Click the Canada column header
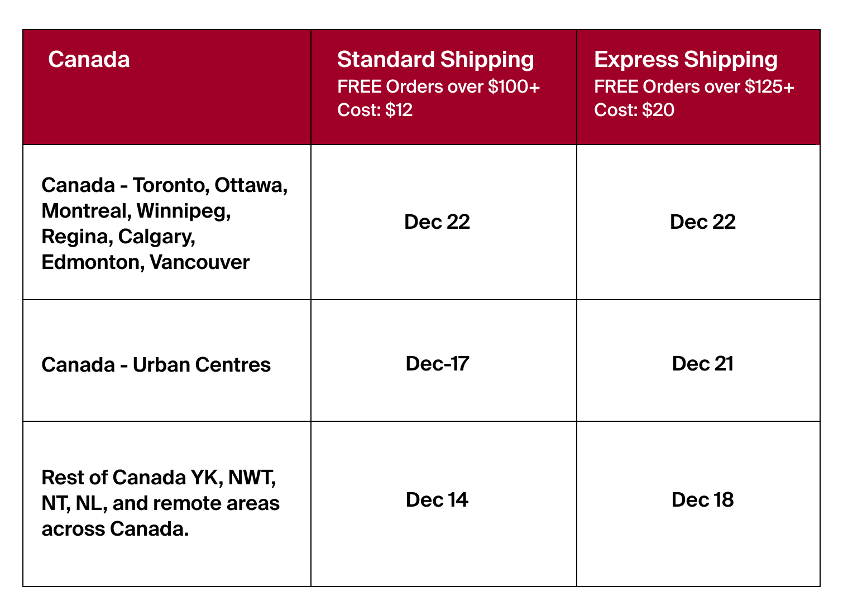 [89, 59]
